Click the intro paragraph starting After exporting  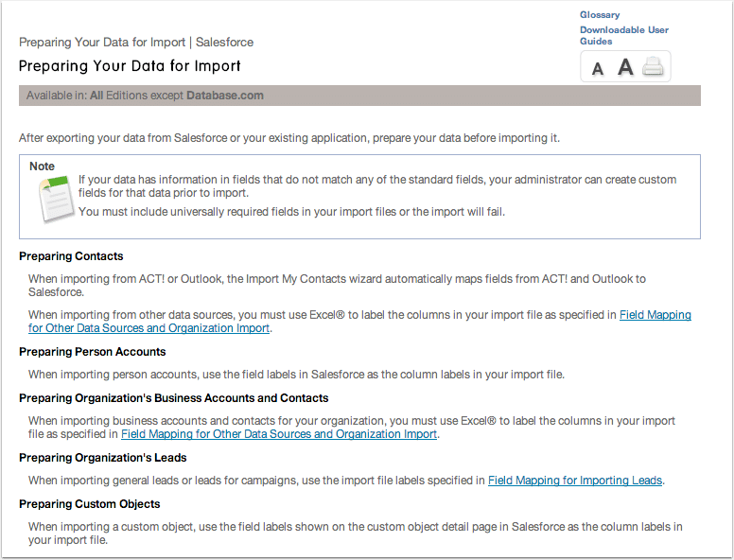[x=289, y=138]
